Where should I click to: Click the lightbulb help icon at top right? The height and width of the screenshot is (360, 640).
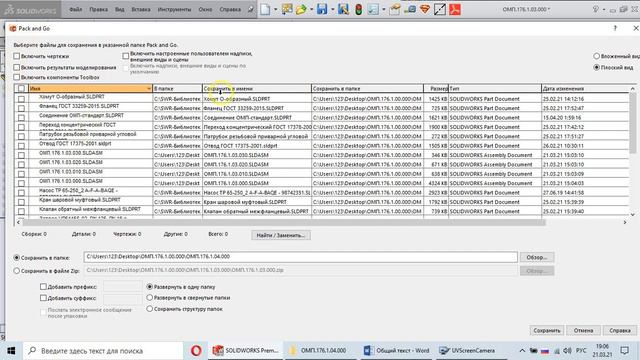coord(596,9)
